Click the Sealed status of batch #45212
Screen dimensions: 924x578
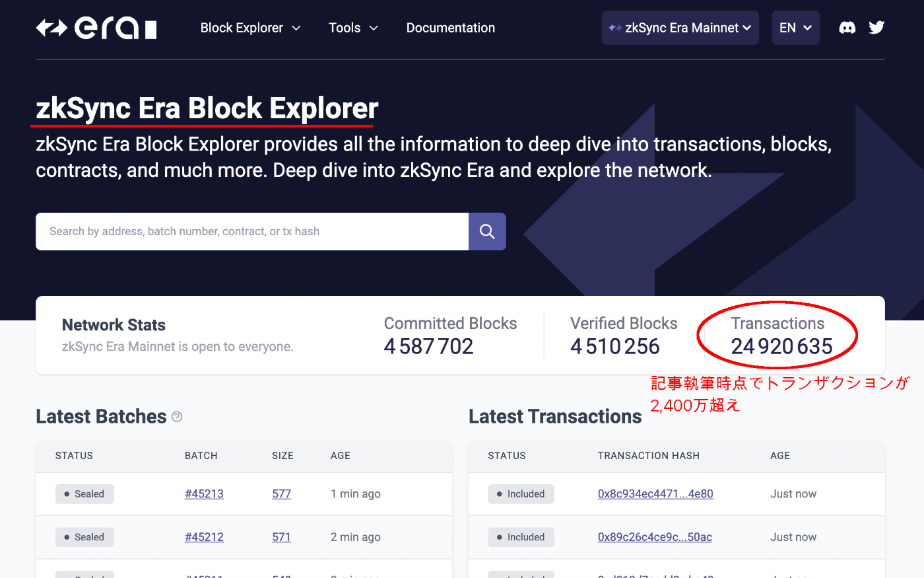[x=84, y=537]
